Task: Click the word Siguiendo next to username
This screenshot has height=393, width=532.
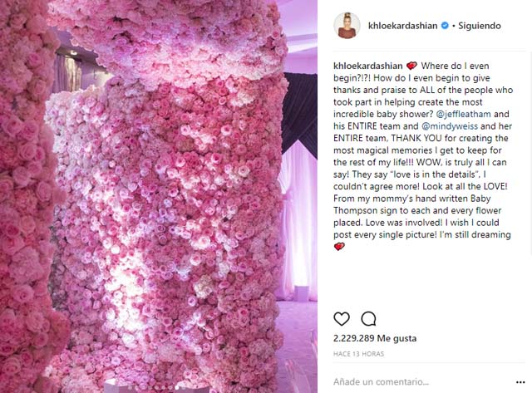Action: pos(480,26)
